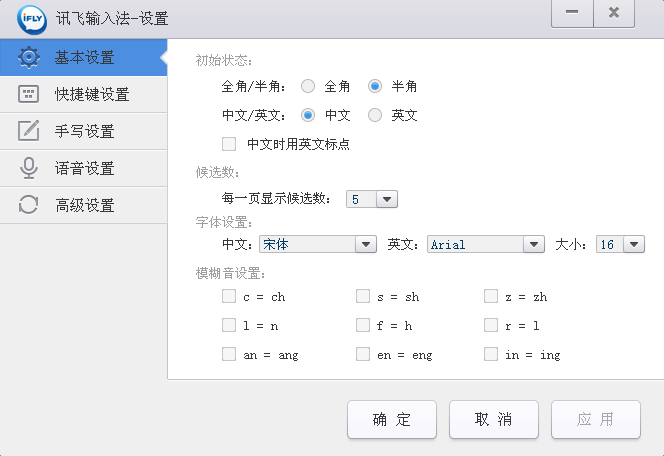
Task: Click the keyboard icon for 快捷键设置
Action: click(x=29, y=94)
